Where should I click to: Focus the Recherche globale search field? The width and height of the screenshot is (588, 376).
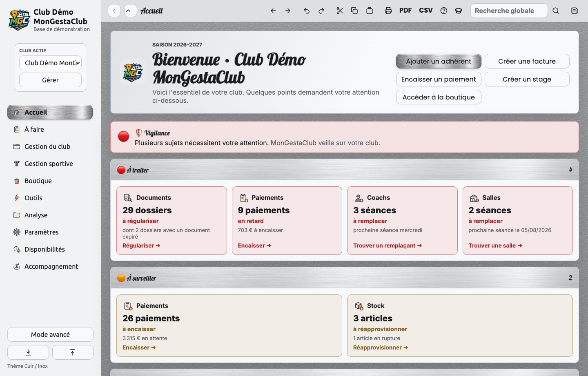click(x=509, y=11)
